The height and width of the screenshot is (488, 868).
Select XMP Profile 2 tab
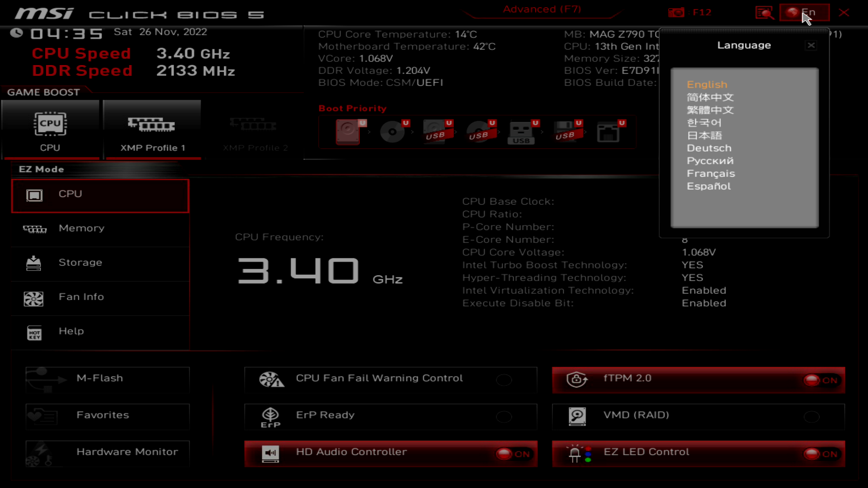(x=255, y=130)
